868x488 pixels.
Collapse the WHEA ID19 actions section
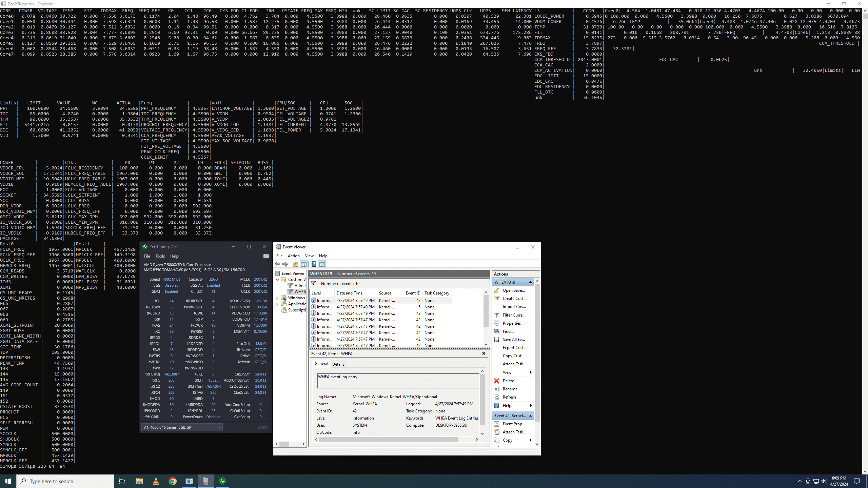(x=531, y=282)
